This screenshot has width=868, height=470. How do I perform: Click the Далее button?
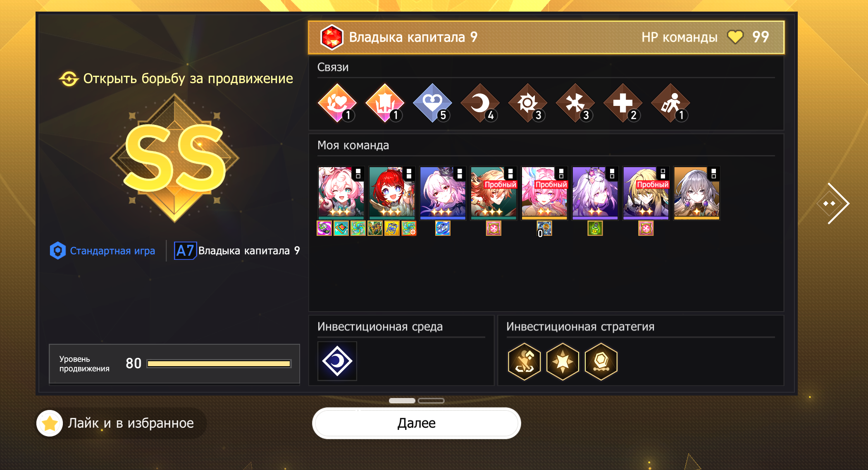pyautogui.click(x=416, y=423)
